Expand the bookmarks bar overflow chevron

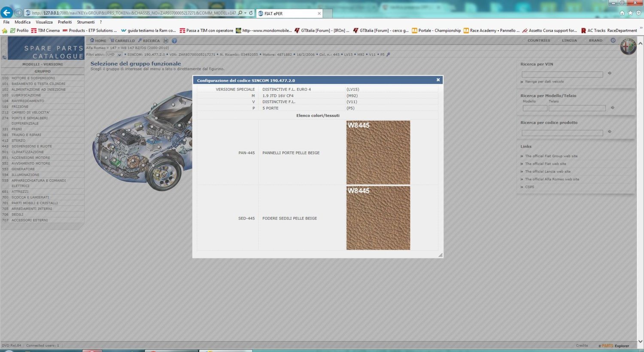pyautogui.click(x=641, y=29)
